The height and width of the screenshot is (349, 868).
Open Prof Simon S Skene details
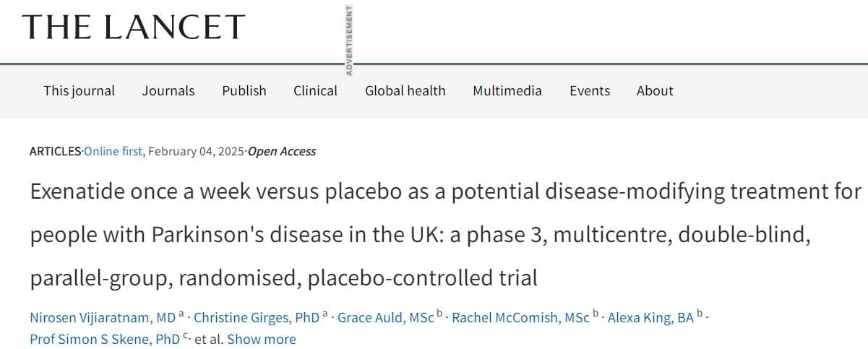click(x=105, y=339)
